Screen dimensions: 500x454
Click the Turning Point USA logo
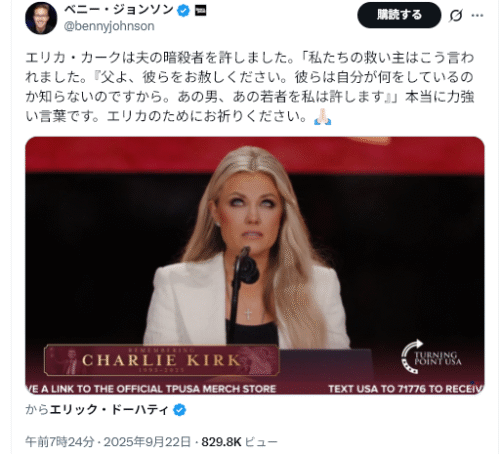[x=431, y=358]
